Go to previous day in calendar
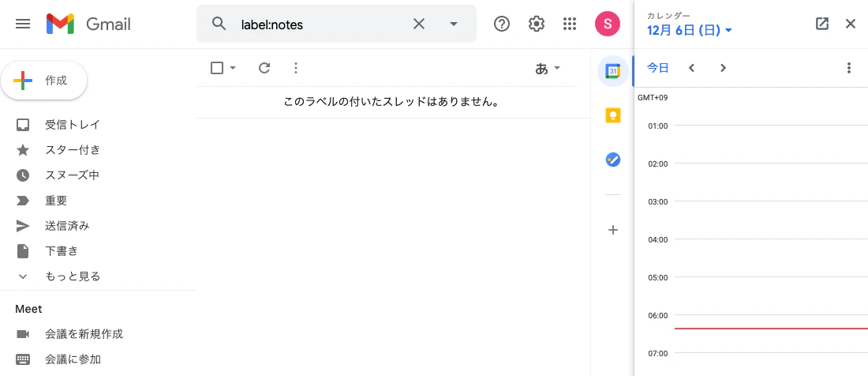The image size is (868, 376). pyautogui.click(x=691, y=68)
